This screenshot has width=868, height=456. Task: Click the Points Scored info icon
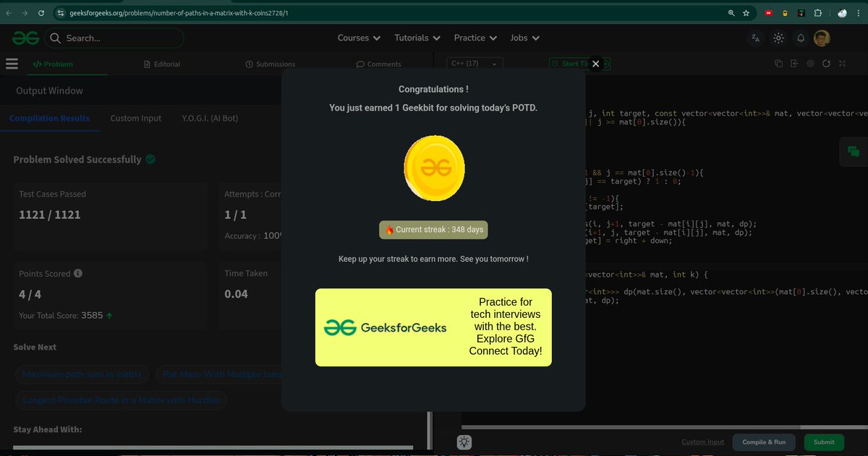tap(78, 274)
